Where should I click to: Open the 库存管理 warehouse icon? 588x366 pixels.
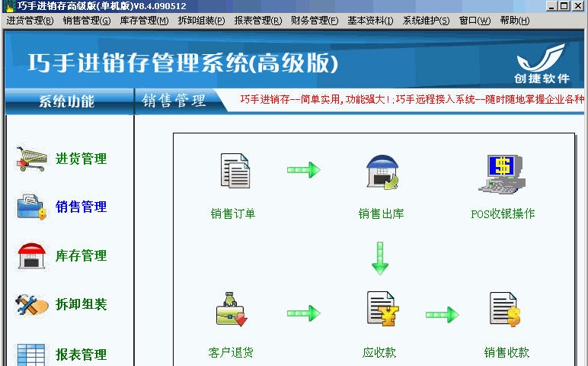click(31, 256)
